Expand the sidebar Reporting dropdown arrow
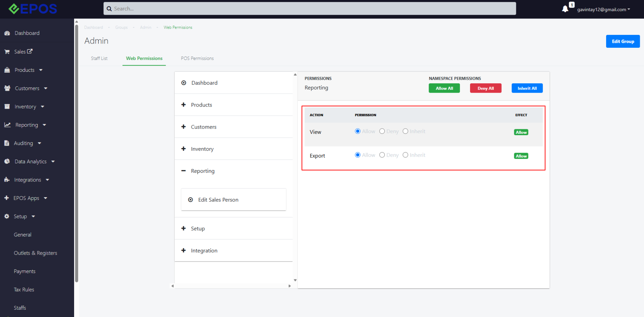Viewport: 644px width, 317px height. click(44, 125)
